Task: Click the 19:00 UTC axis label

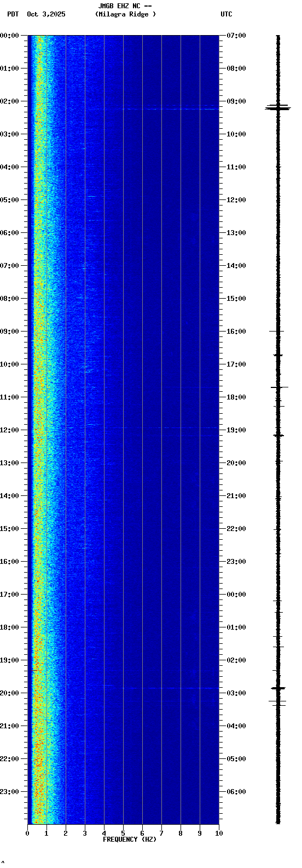Action: click(x=236, y=430)
